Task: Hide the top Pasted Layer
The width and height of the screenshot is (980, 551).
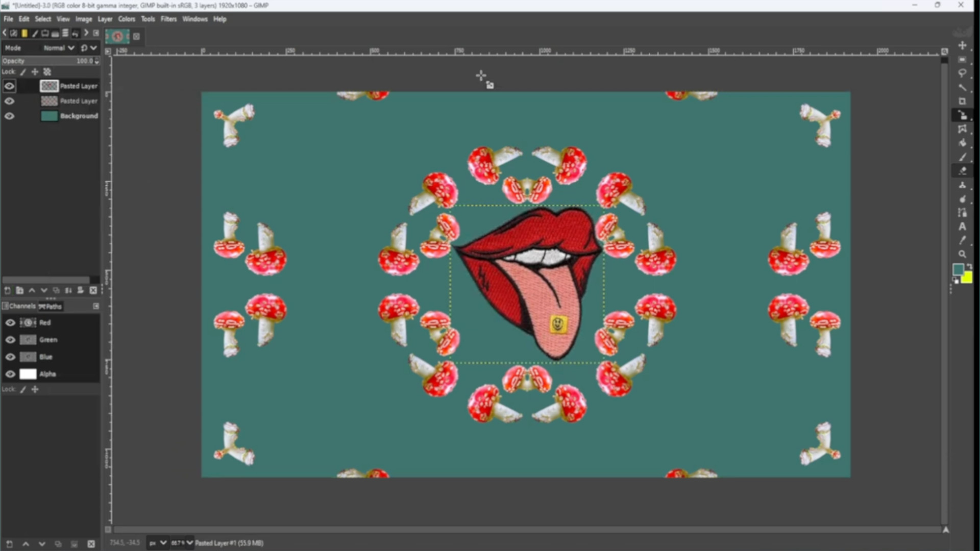Action: 9,86
